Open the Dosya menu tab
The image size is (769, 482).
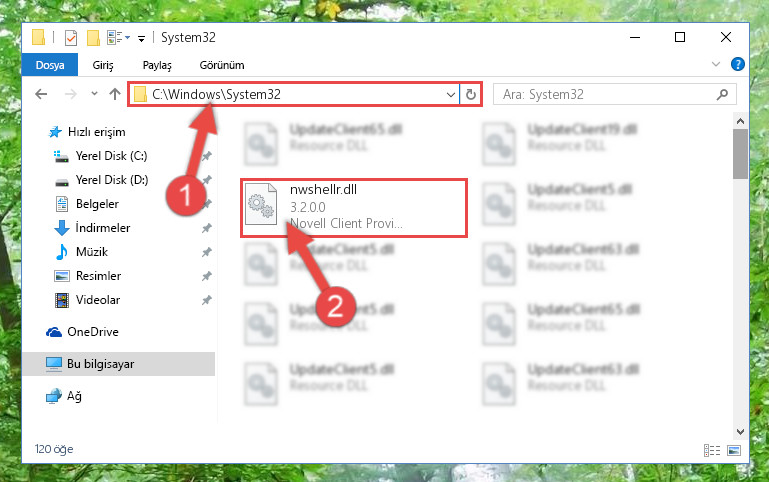pos(50,65)
